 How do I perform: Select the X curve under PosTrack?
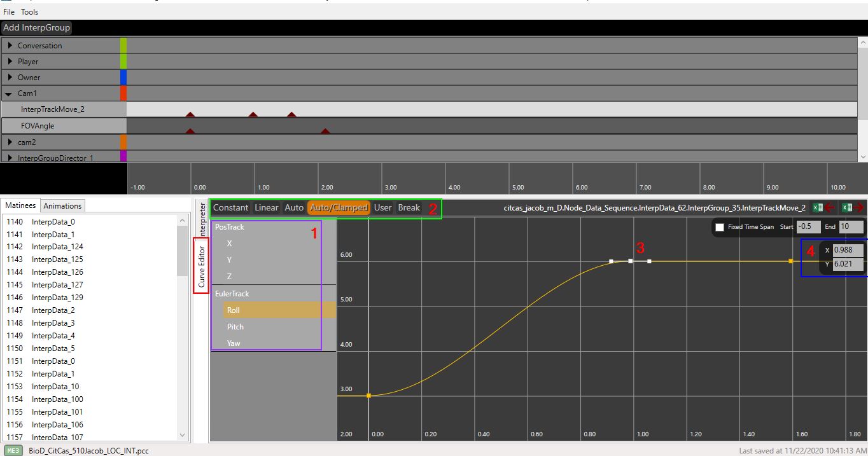pos(230,244)
